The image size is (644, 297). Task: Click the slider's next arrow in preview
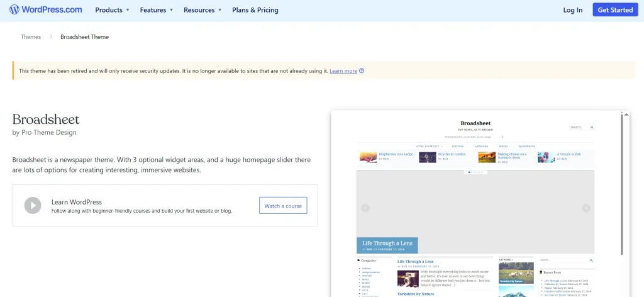[x=586, y=208]
